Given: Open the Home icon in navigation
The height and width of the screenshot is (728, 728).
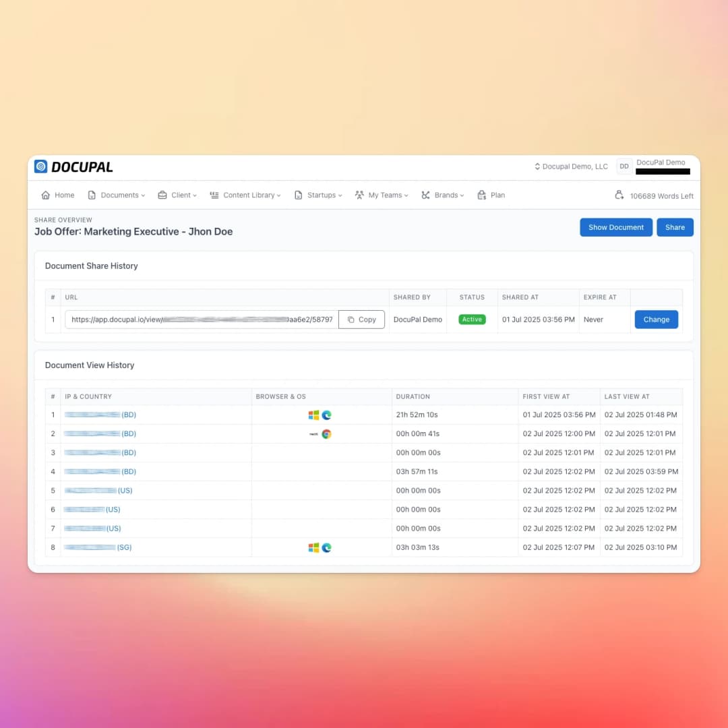Looking at the screenshot, I should coord(45,195).
